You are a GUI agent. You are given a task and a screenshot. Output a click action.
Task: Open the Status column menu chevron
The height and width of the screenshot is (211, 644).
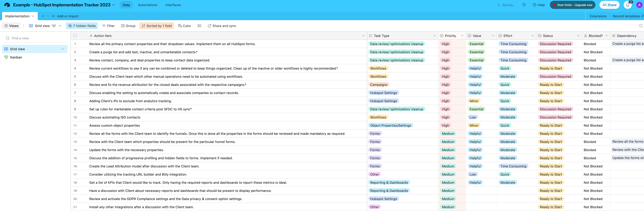tap(578, 36)
